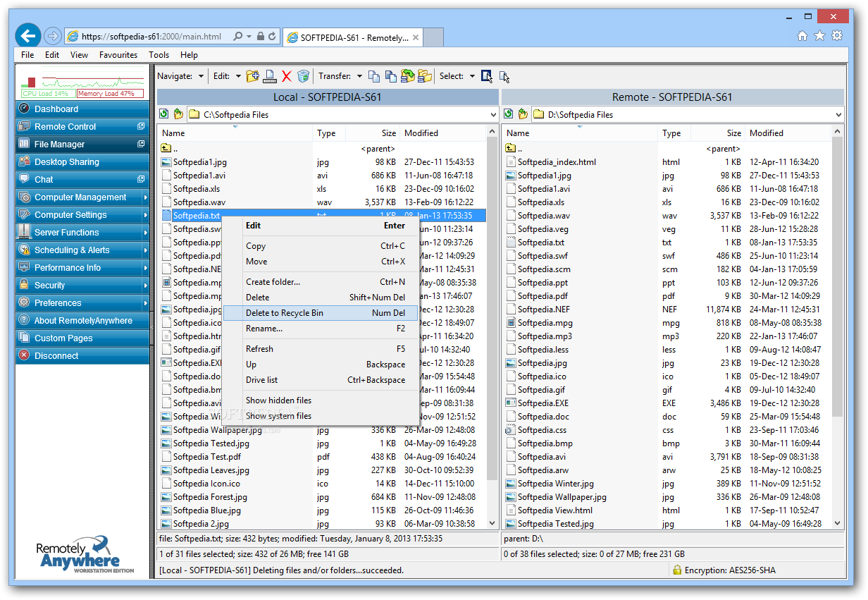Open File Manager in a new window icon
Screen dimensions: 868x600
141,144
